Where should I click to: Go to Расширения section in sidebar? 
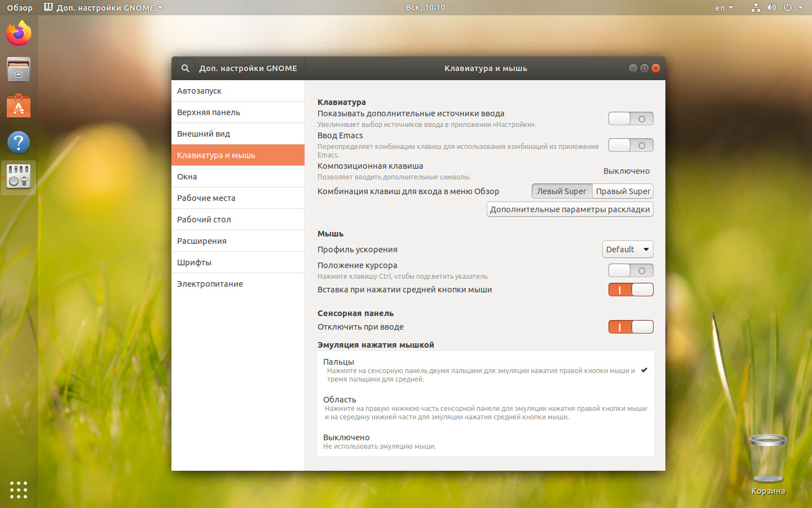(202, 241)
